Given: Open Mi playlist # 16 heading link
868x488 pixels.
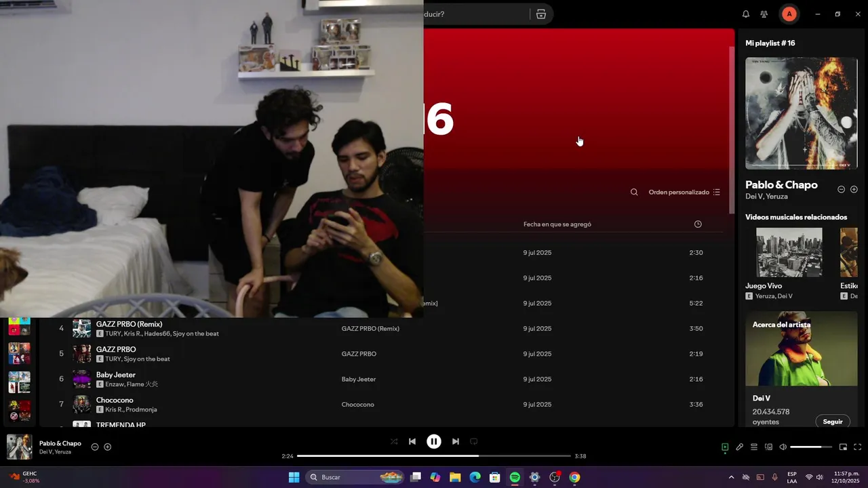Looking at the screenshot, I should (770, 43).
